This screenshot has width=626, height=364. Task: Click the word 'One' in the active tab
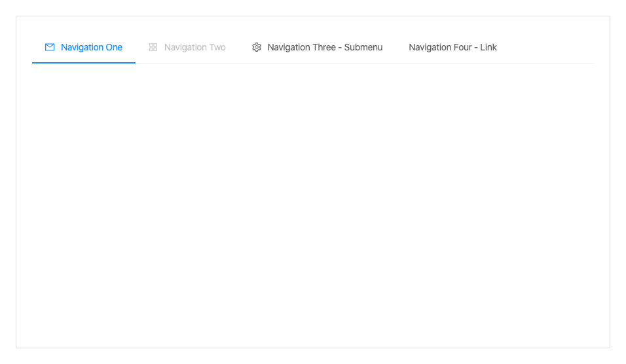click(x=114, y=47)
